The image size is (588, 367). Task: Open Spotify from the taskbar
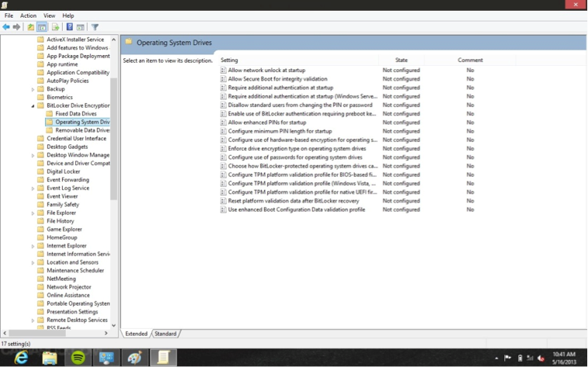tap(78, 358)
